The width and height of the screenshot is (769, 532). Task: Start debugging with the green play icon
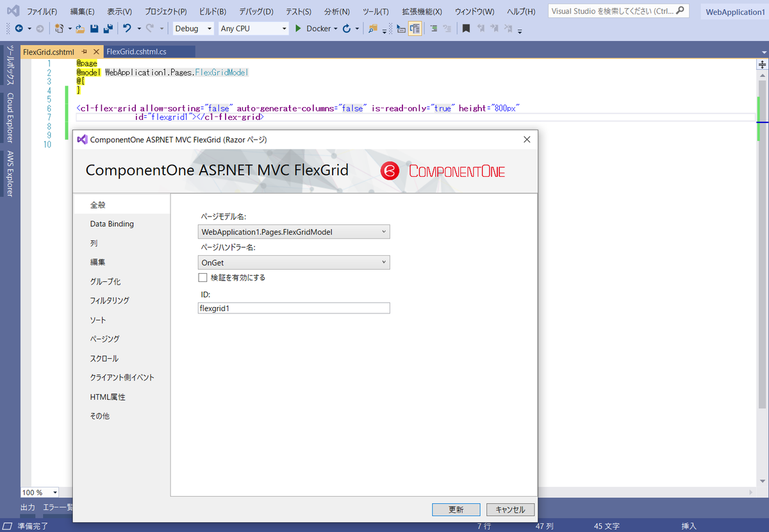click(298, 29)
